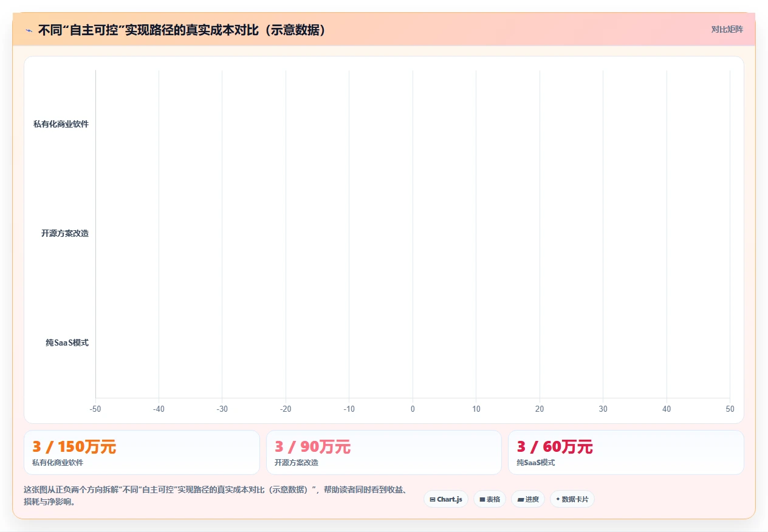Open the 3 / 90万元 data card
The image size is (768, 532).
point(384,452)
